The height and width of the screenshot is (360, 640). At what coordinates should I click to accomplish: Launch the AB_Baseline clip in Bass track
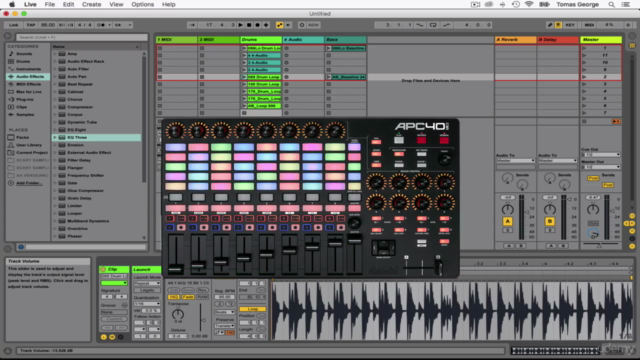329,77
